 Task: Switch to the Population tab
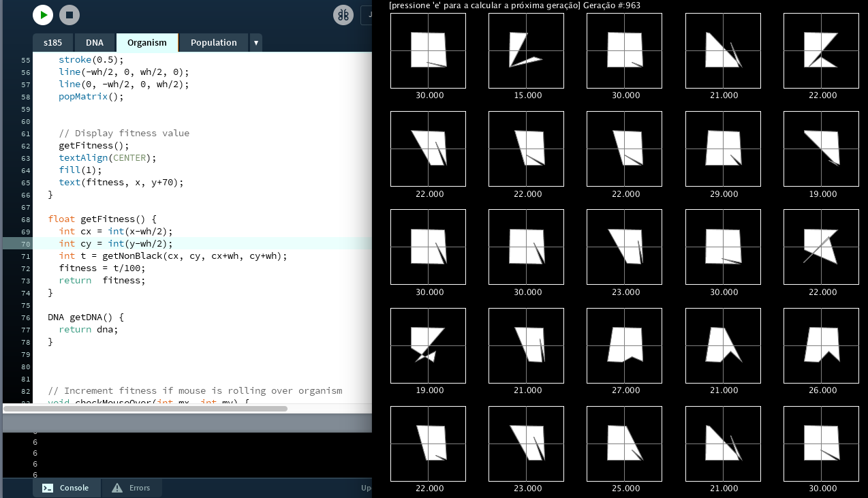[x=213, y=42]
